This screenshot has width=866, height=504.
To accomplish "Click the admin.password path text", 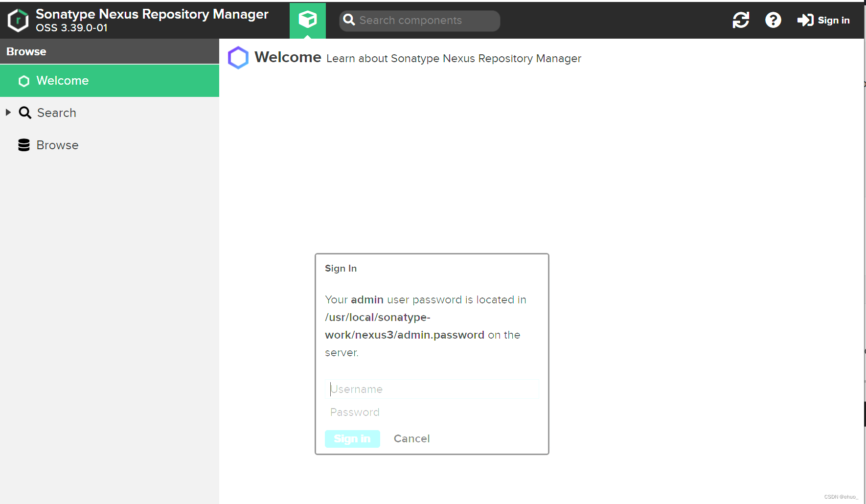I will pyautogui.click(x=405, y=326).
